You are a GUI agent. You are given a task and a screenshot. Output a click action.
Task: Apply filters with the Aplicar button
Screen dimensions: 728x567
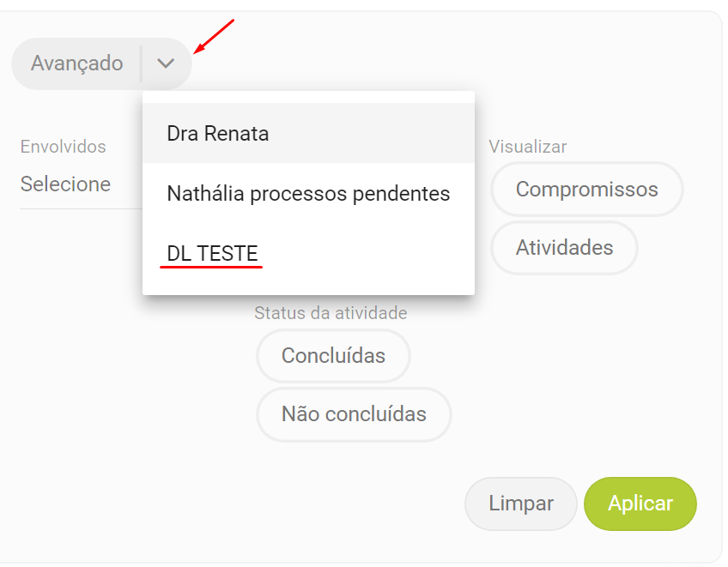coord(640,504)
